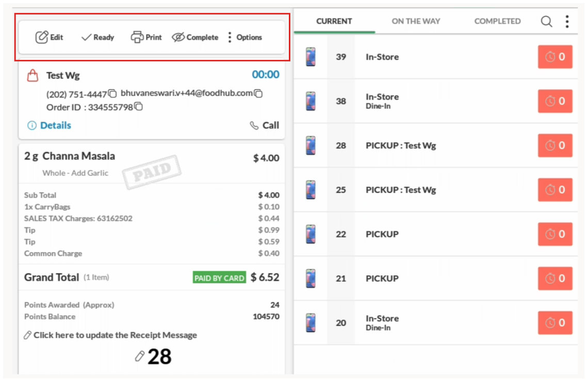Image resolution: width=588 pixels, height=382 pixels.
Task: Select order 21 PICKUP
Action: click(x=435, y=278)
